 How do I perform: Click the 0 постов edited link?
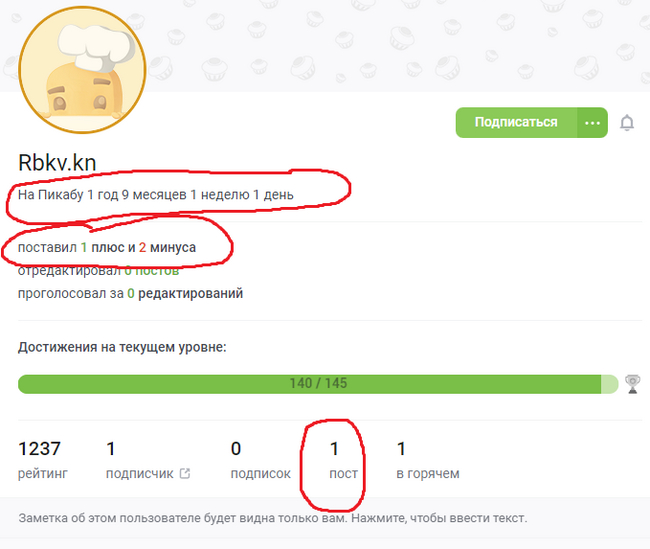pyautogui.click(x=152, y=271)
